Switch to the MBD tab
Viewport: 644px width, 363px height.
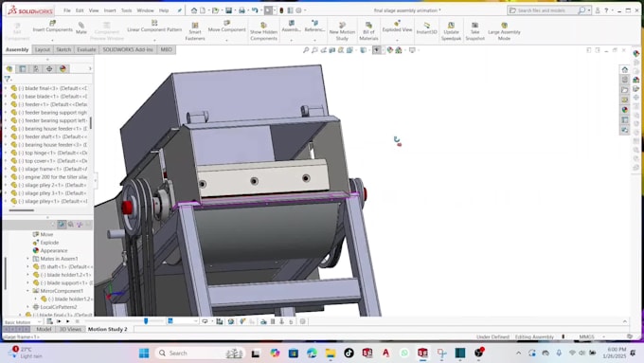(167, 49)
